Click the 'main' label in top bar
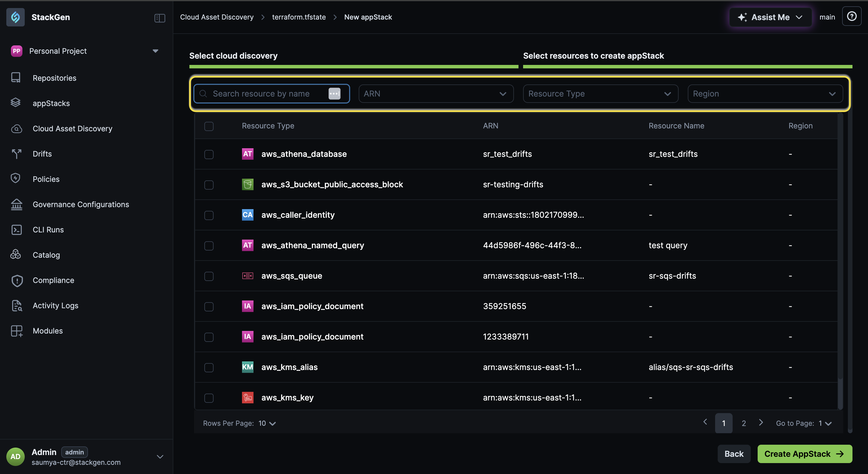Screen dimensions: 868x474 point(827,17)
